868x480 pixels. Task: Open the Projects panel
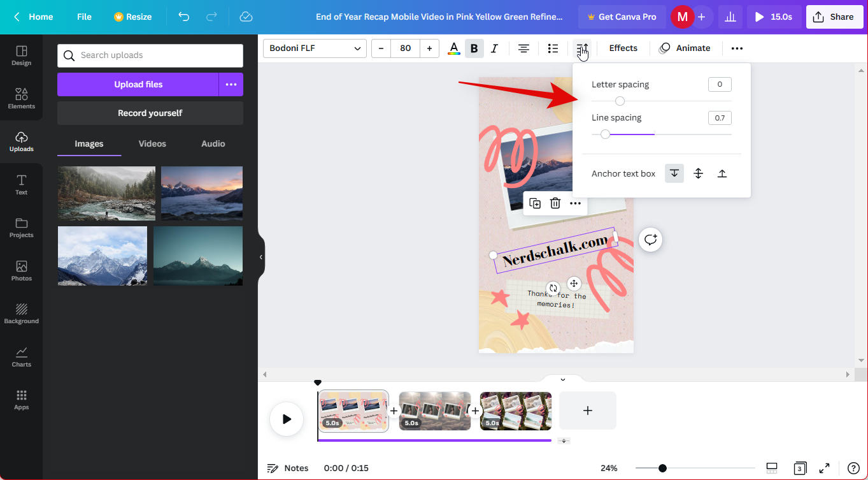coord(21,228)
